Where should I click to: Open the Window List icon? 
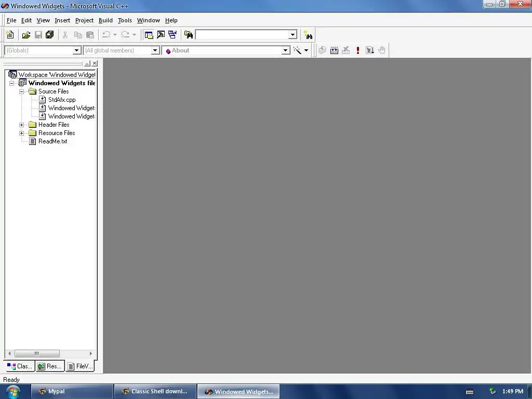pos(172,35)
